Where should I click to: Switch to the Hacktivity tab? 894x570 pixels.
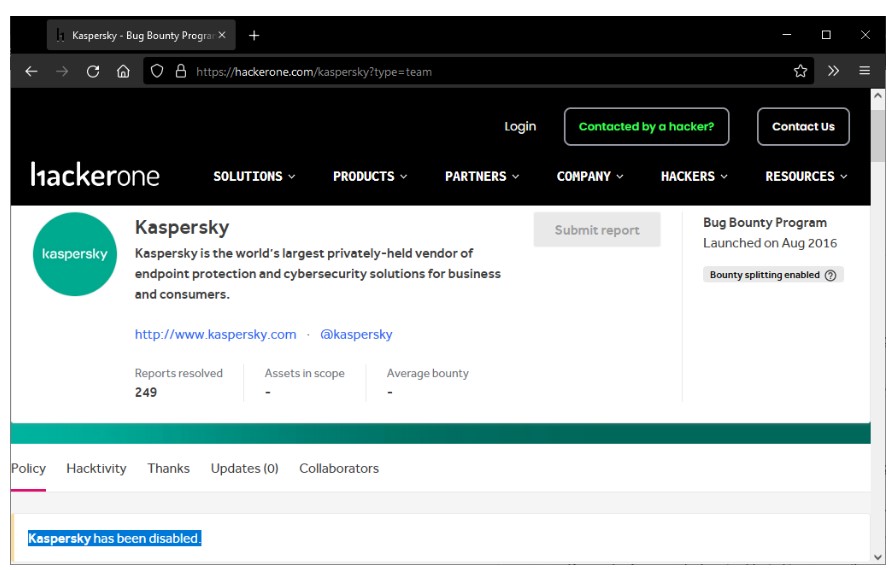click(96, 469)
